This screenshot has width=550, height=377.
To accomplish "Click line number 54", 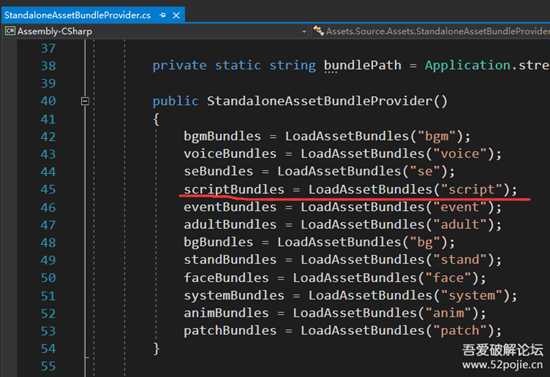I will tap(48, 348).
